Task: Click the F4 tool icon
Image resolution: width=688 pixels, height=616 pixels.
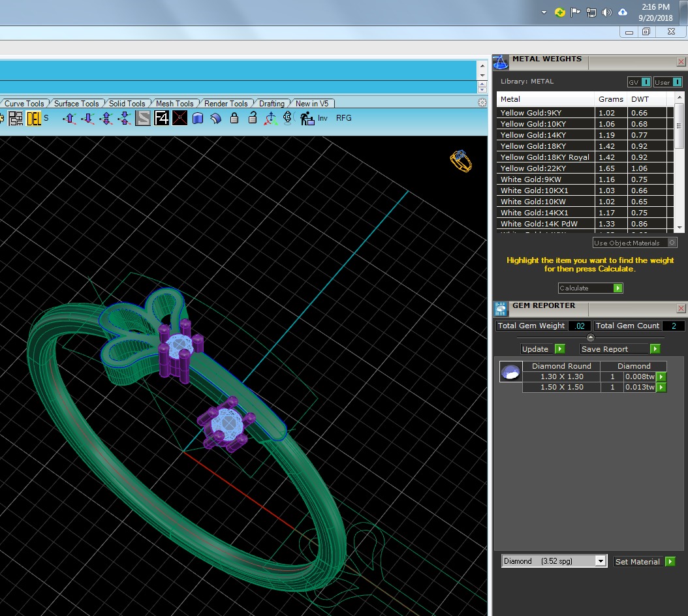Action: (161, 118)
